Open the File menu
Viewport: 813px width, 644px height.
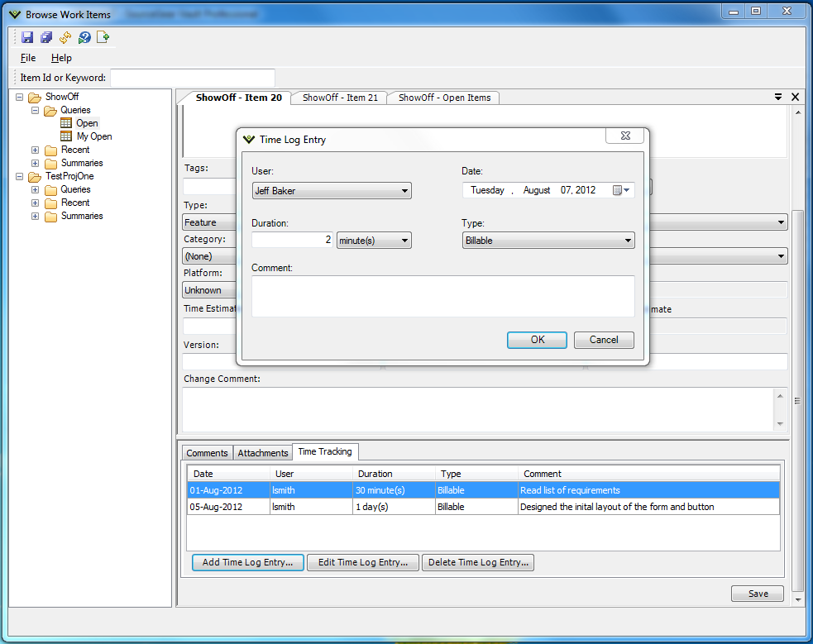pos(28,58)
